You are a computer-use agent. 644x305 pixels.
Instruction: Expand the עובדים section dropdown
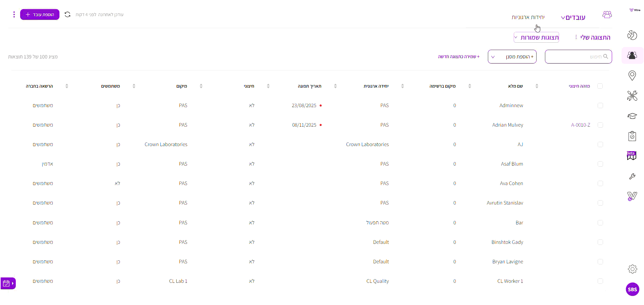click(573, 17)
